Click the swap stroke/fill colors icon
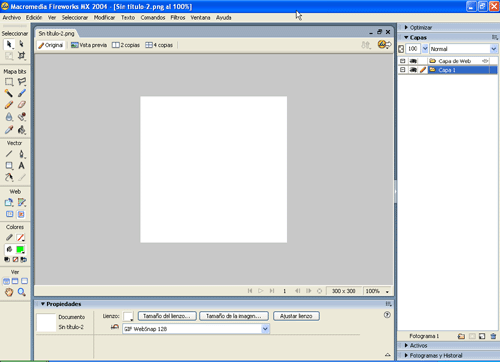 23,259
